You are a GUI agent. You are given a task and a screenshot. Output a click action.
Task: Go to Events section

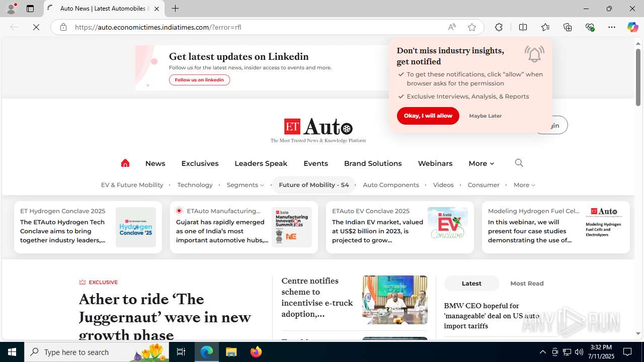[x=315, y=163]
